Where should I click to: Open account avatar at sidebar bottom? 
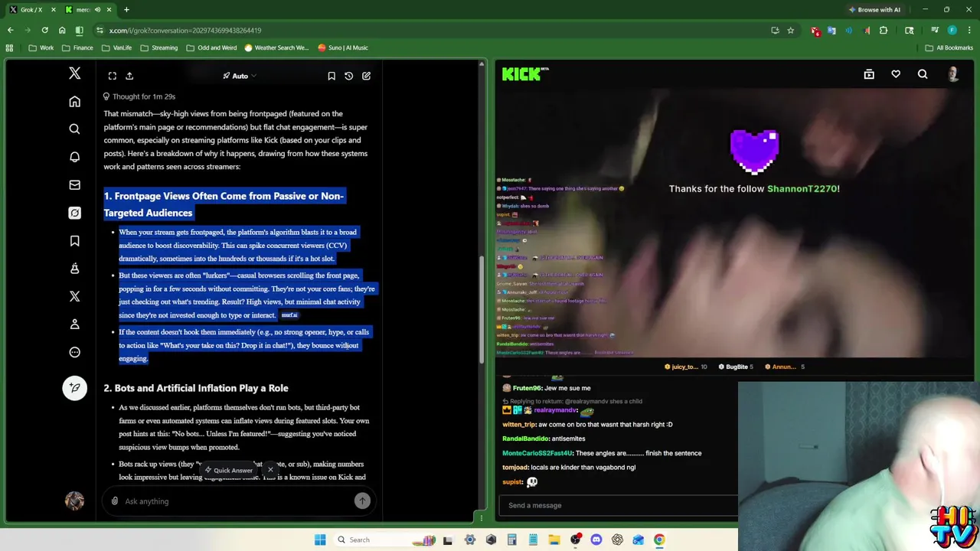pos(74,500)
